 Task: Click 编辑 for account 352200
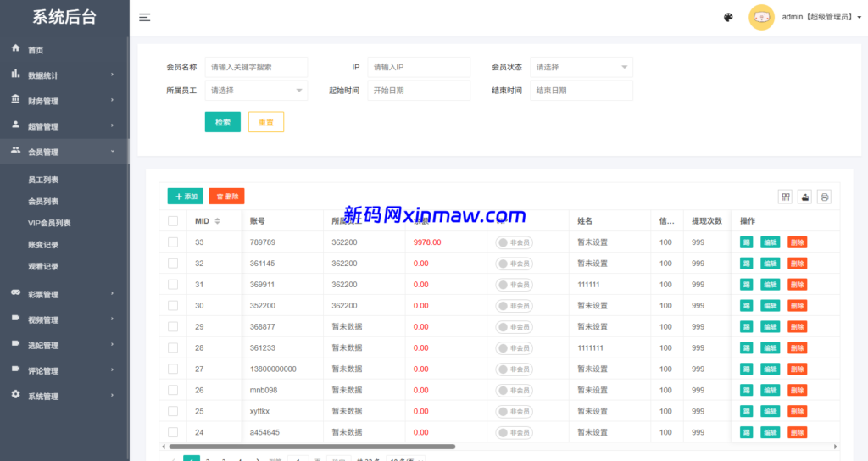[770, 305]
